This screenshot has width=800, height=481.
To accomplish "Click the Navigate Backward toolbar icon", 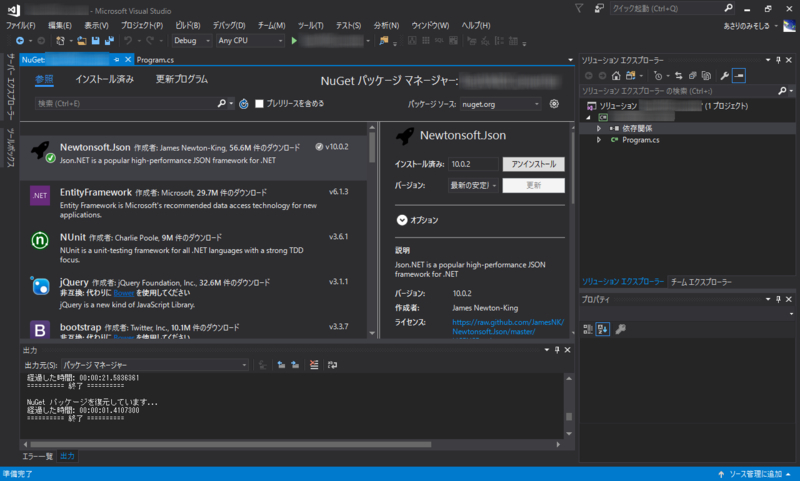I will (x=20, y=41).
